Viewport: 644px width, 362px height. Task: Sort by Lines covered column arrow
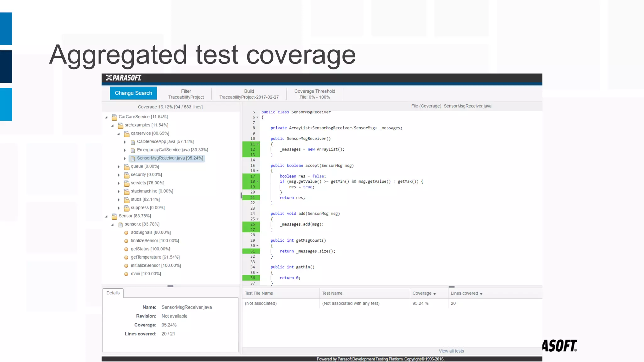pos(481,294)
